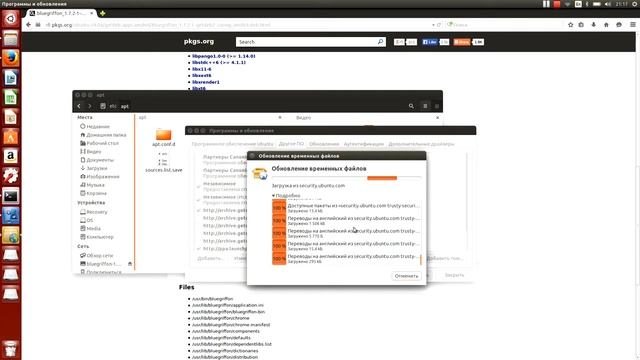This screenshot has height=360, width=640.
Task: Open Amazon launcher in dock
Action: [x=11, y=156]
